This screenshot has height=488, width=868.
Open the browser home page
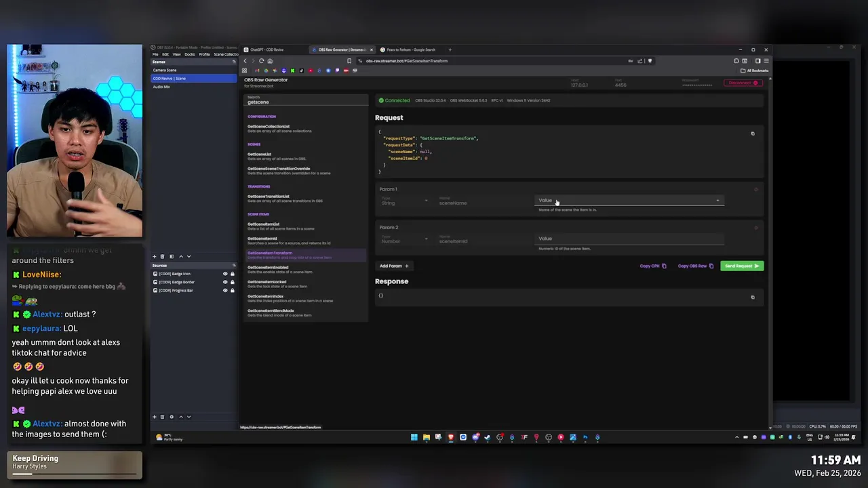pos(270,61)
